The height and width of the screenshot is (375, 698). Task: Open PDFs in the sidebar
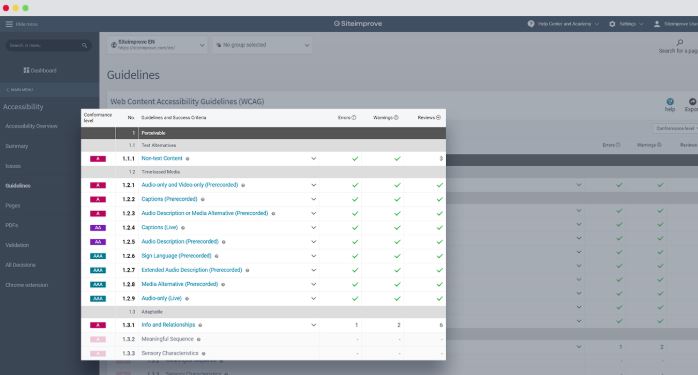[x=12, y=225]
